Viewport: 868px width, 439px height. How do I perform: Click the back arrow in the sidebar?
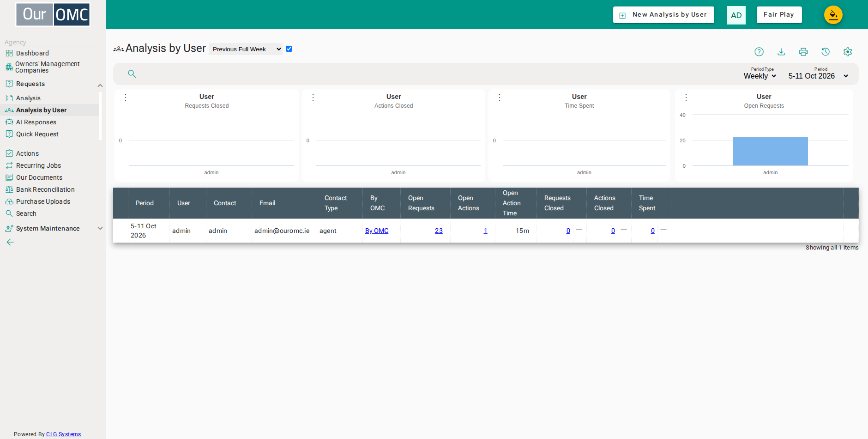(x=10, y=242)
